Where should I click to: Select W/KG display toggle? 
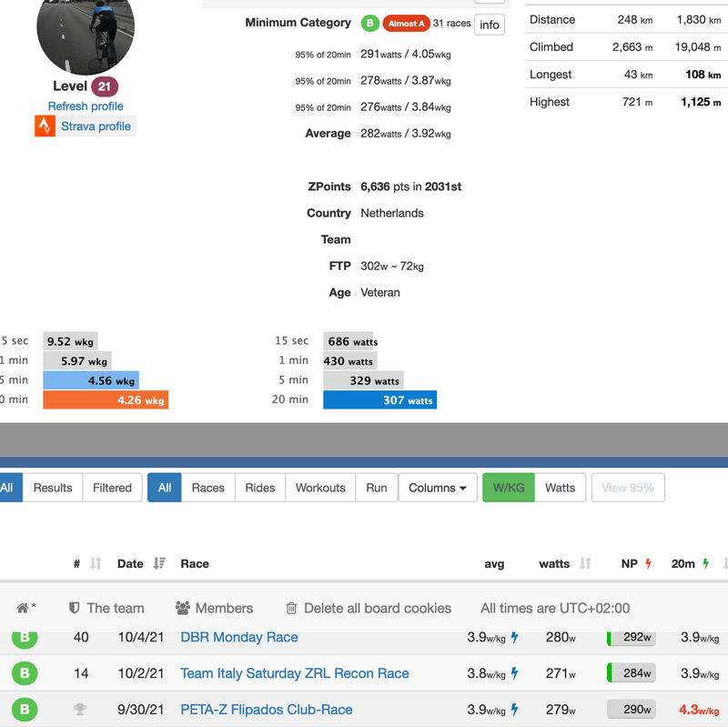509,488
